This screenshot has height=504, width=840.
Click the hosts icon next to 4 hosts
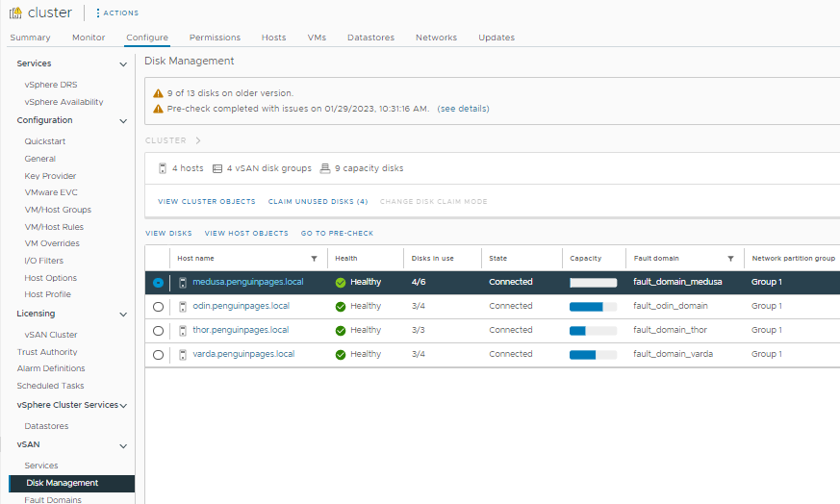(163, 168)
